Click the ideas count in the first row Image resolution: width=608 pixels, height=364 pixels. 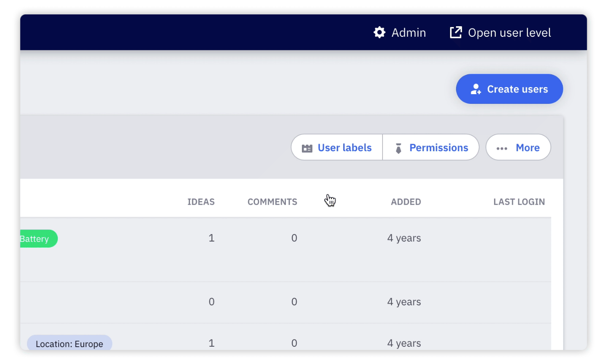pyautogui.click(x=212, y=238)
